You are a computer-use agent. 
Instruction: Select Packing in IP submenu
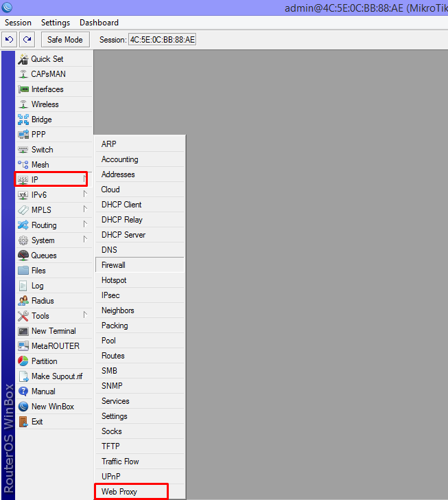(140, 326)
